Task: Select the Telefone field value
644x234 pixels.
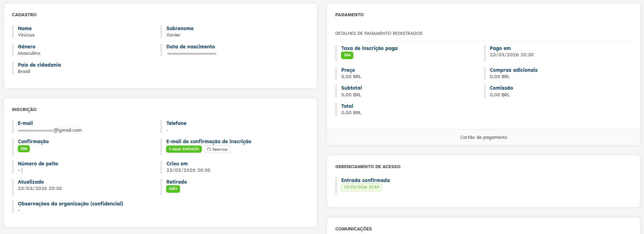Action: [x=167, y=130]
